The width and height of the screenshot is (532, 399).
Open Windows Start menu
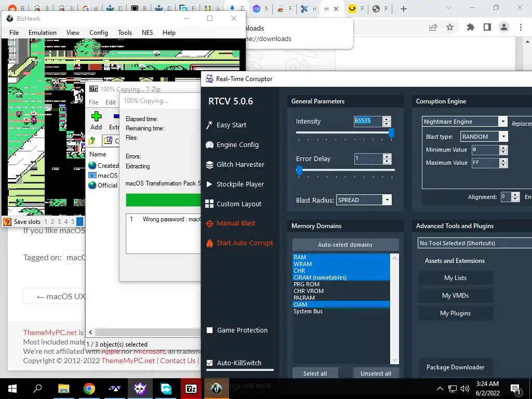coord(12,389)
